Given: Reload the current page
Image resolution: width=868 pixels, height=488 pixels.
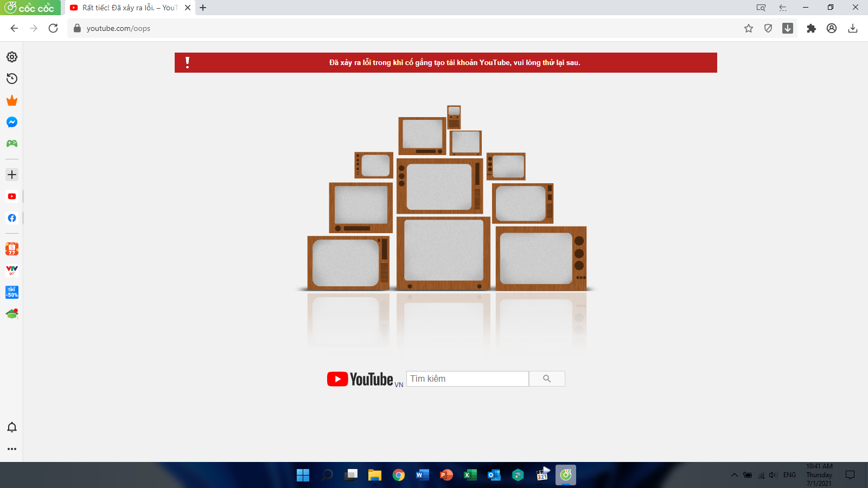Looking at the screenshot, I should (53, 28).
